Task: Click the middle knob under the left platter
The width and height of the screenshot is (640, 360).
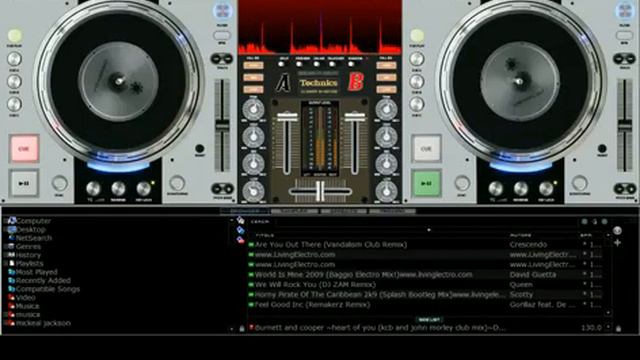Action: point(118,189)
